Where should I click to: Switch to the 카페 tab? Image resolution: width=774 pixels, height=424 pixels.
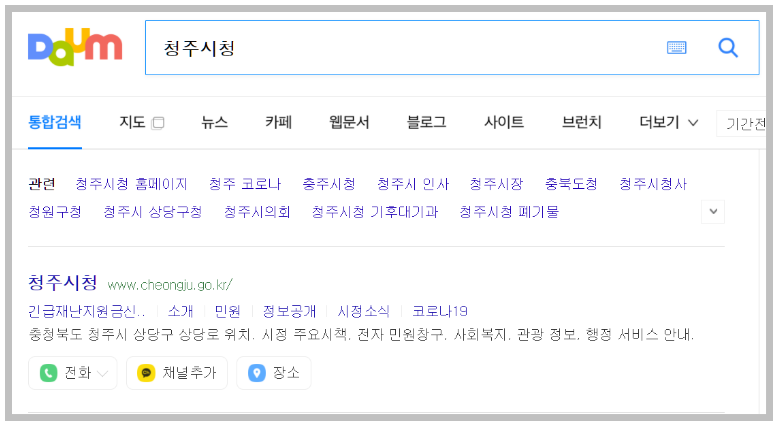(x=278, y=122)
